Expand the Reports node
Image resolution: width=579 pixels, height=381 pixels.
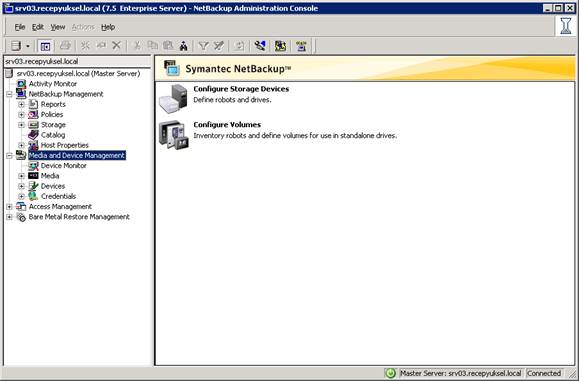(x=21, y=104)
